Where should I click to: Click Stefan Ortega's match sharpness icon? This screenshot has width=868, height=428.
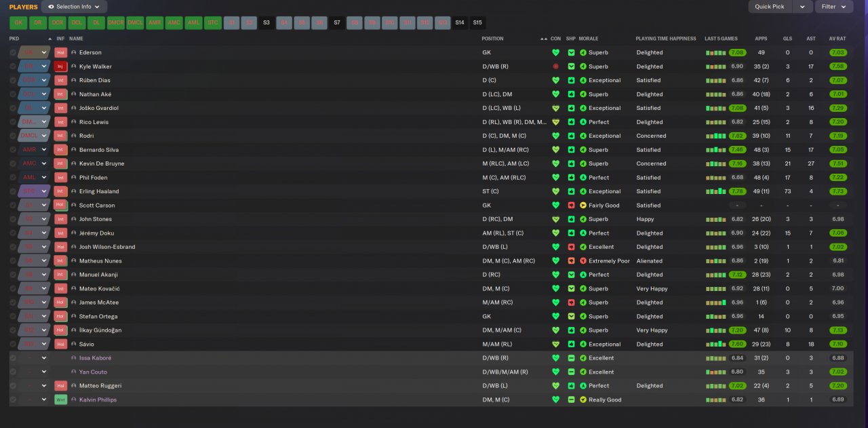click(571, 316)
